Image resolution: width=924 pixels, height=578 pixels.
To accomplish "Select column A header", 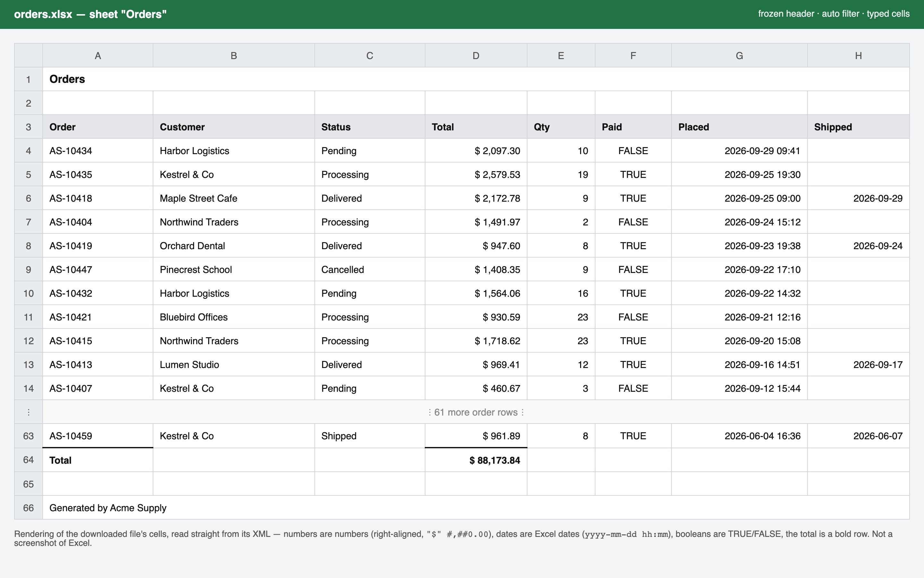I will click(98, 56).
